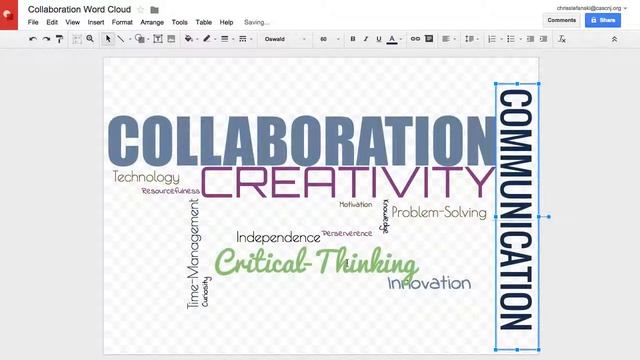Click rotation handle of COMMUNICATION box
This screenshot has height=360, width=640.
(x=549, y=217)
